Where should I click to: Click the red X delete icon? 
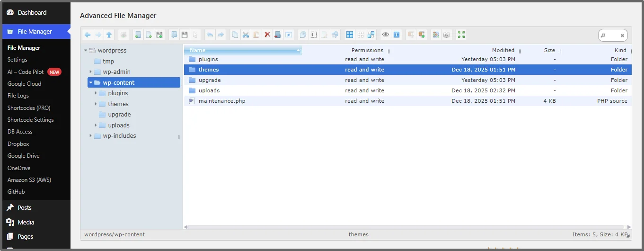[267, 35]
